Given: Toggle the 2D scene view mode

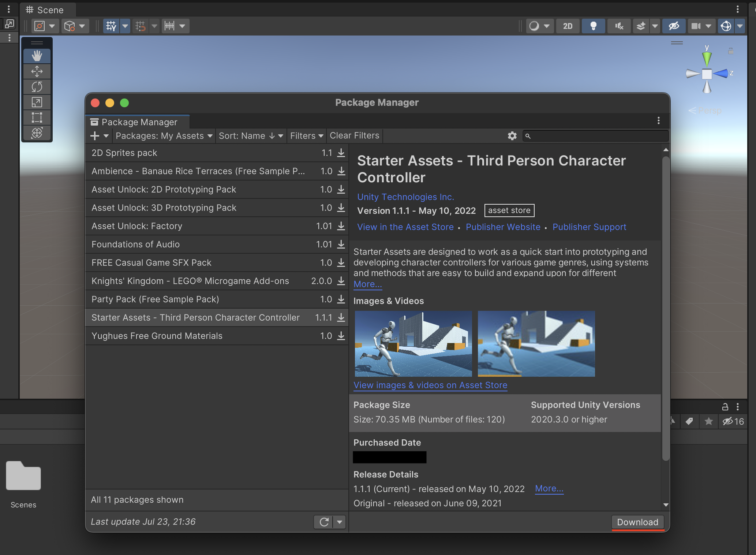Looking at the screenshot, I should (568, 26).
